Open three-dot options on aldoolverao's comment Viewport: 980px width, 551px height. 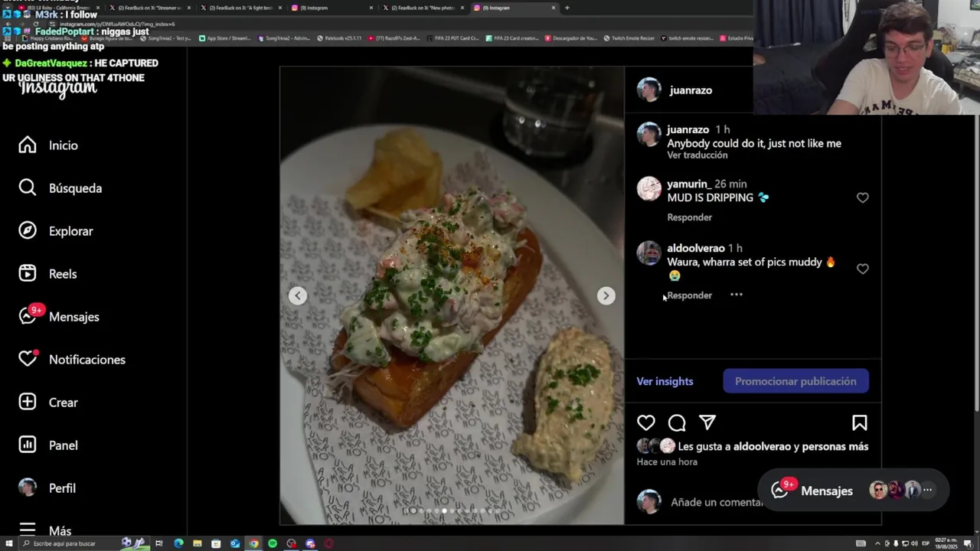click(736, 295)
